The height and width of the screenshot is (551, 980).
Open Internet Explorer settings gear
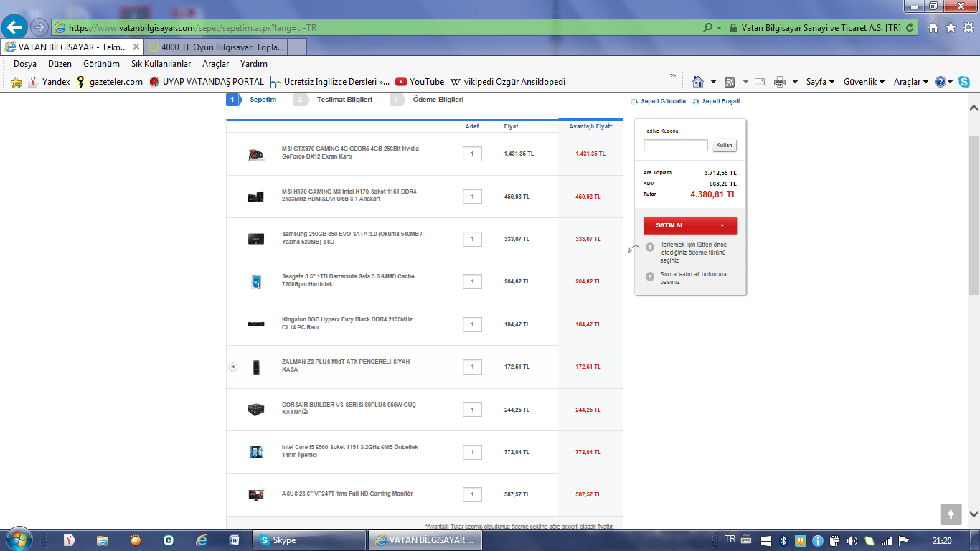(x=968, y=27)
